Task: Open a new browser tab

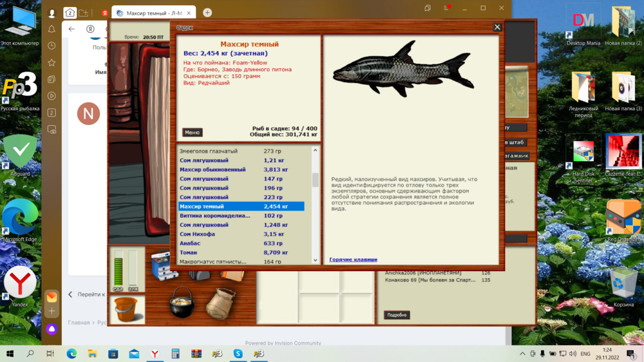Action: [207, 13]
